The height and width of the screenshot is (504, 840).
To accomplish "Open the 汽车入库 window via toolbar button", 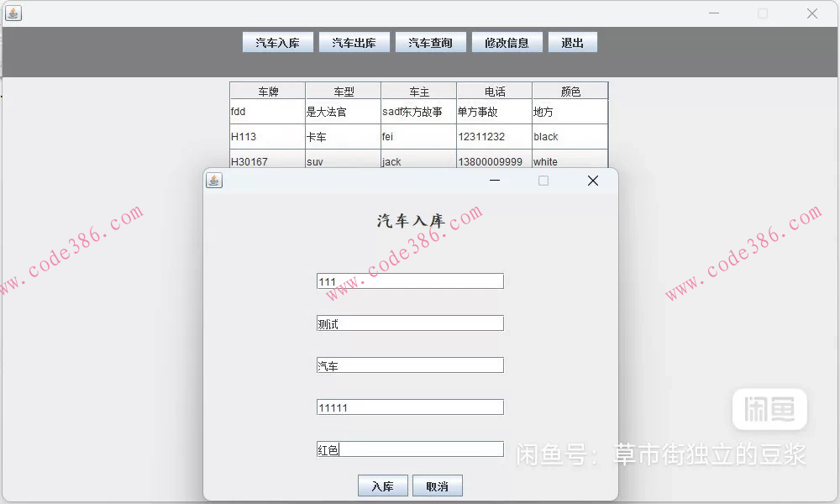I will pyautogui.click(x=277, y=41).
